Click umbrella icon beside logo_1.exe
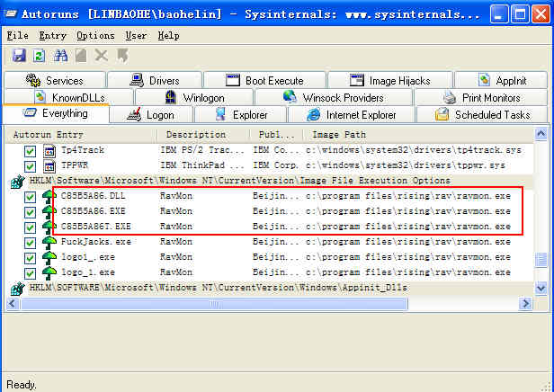The image size is (554, 392). 49,273
